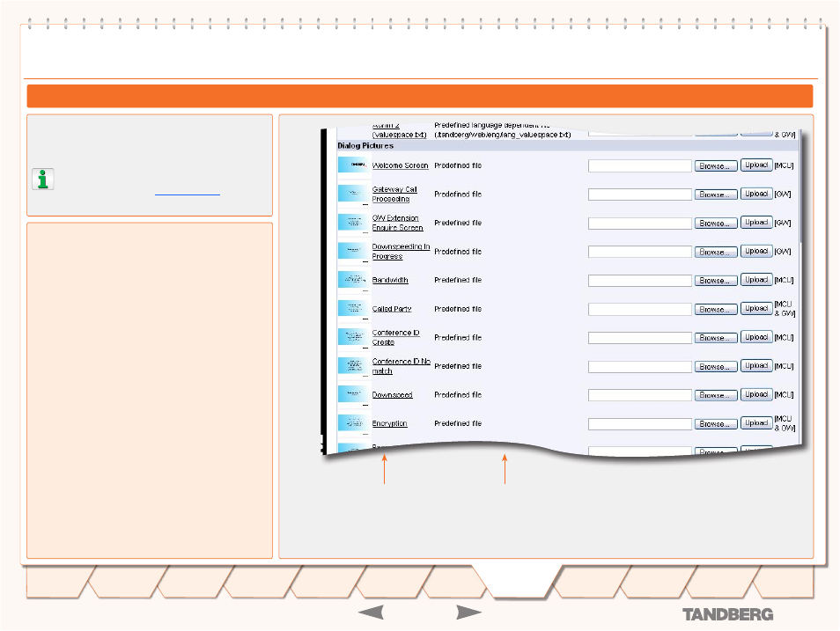The height and width of the screenshot is (631, 840).
Task: Open the Conference ID Create link
Action: [x=395, y=337]
